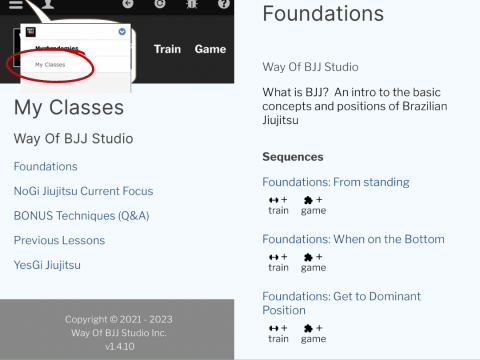Collapse the popup with blue chevron
480x360 pixels.
[122, 32]
